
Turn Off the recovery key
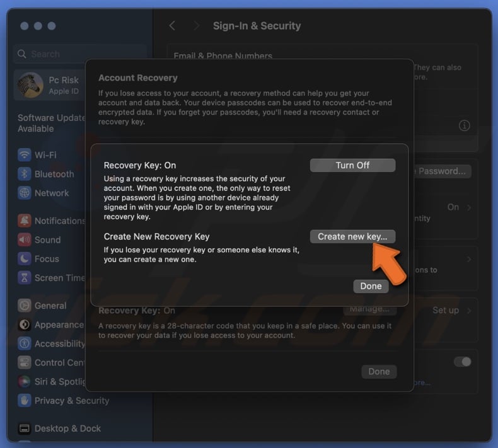tap(352, 166)
